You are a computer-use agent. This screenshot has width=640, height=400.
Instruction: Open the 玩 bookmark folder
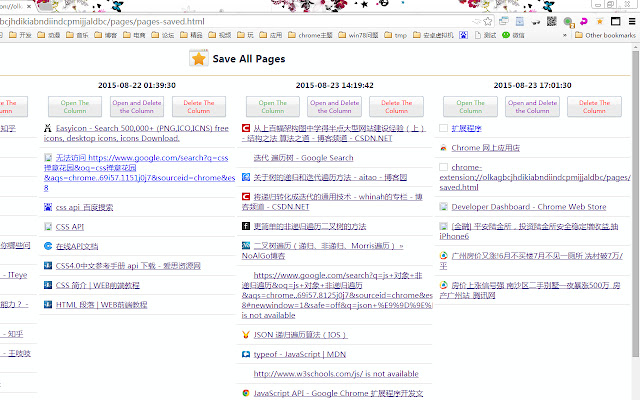pos(245,35)
